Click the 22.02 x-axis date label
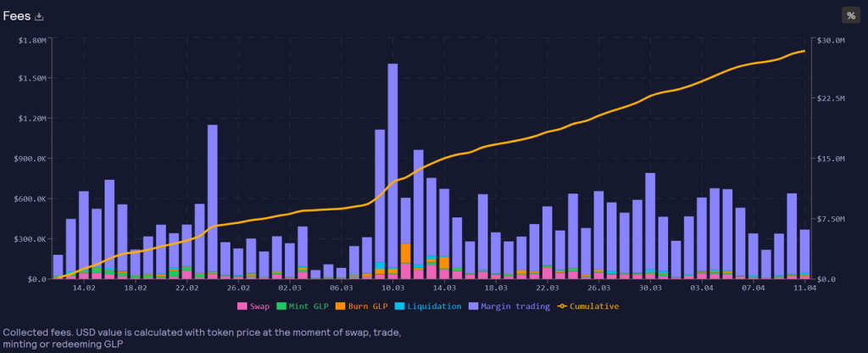This screenshot has width=868, height=353. point(186,289)
